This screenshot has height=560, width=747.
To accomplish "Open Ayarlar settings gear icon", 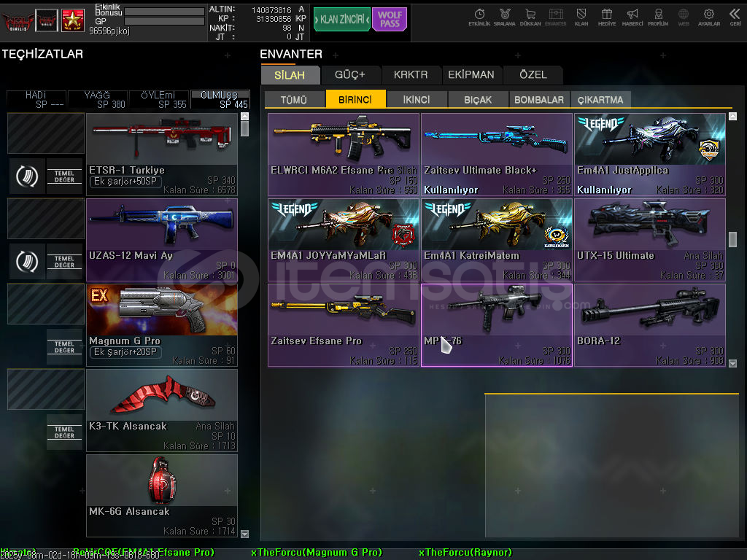I will point(709,17).
